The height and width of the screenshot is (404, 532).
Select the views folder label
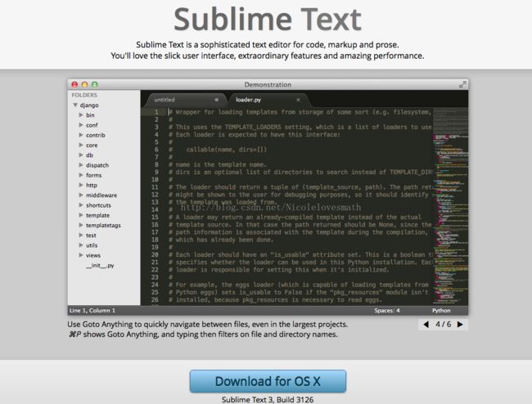[93, 255]
